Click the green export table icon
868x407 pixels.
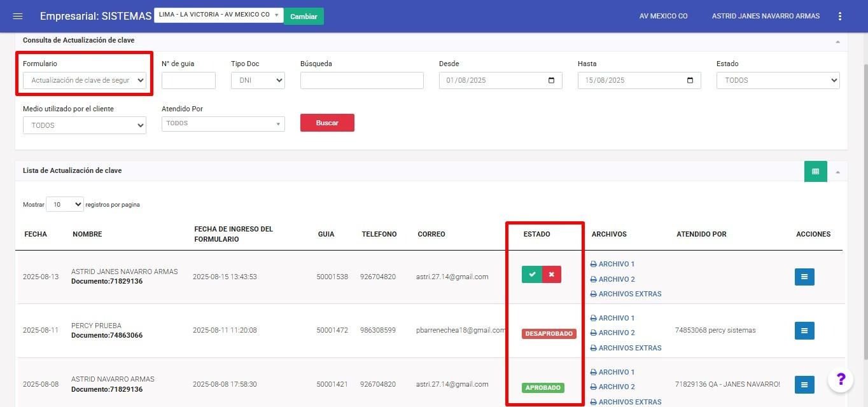(815, 171)
